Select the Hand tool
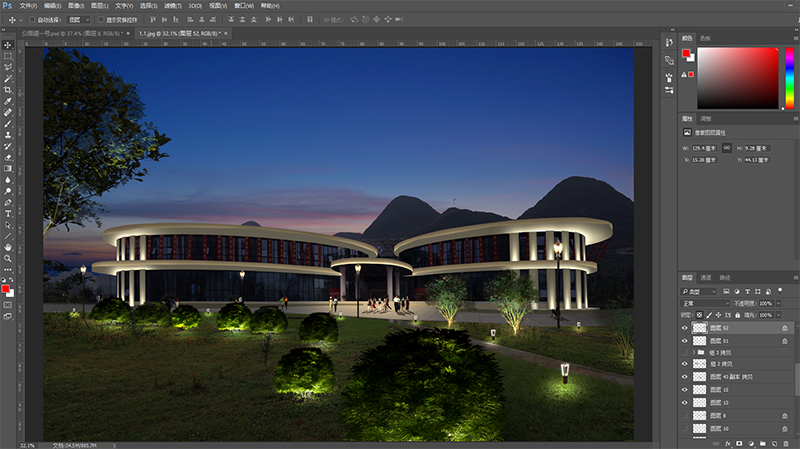 point(8,246)
